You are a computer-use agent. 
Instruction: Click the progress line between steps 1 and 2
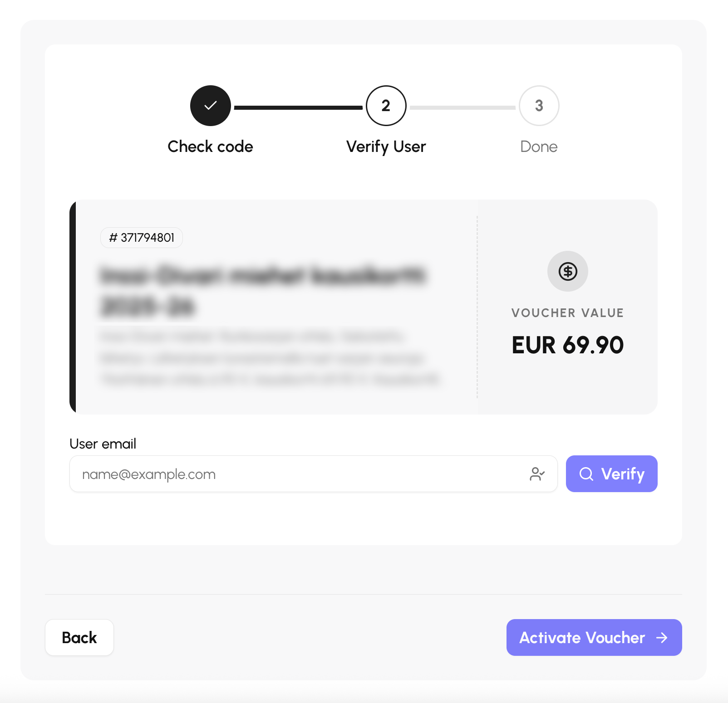[298, 107]
